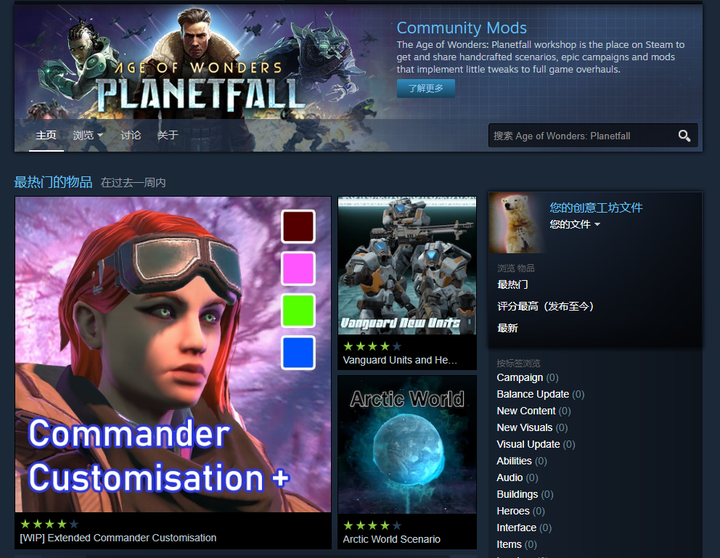Viewport: 720px width, 558px height.
Task: Browse 最热门 items link
Action: click(512, 285)
